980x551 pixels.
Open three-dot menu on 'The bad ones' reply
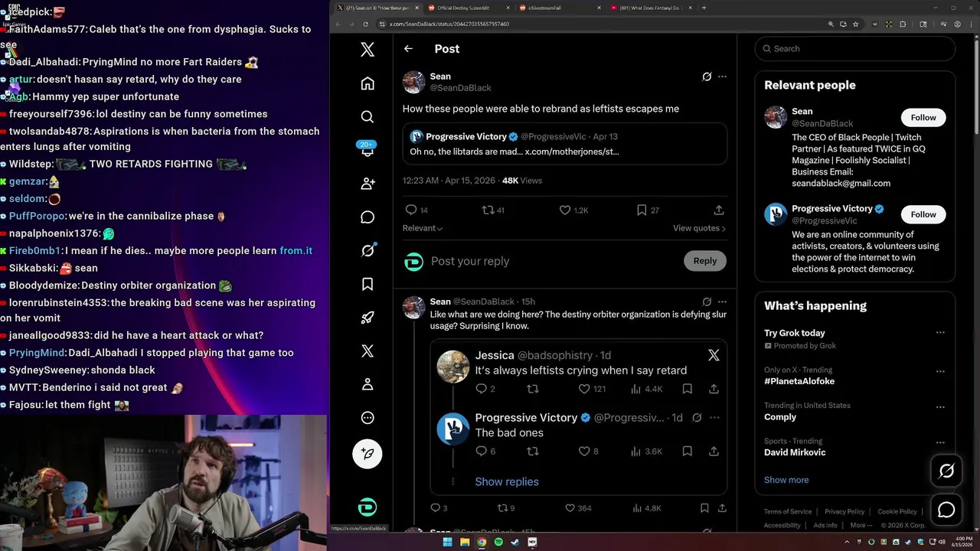(x=714, y=418)
